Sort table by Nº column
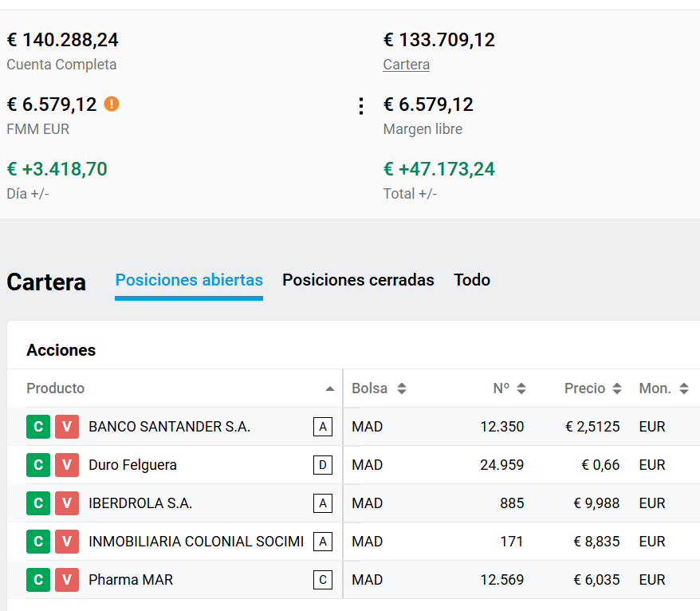 coord(521,388)
